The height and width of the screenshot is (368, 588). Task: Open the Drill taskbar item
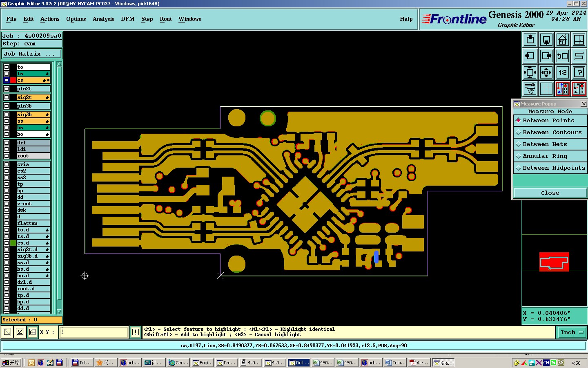click(x=299, y=363)
